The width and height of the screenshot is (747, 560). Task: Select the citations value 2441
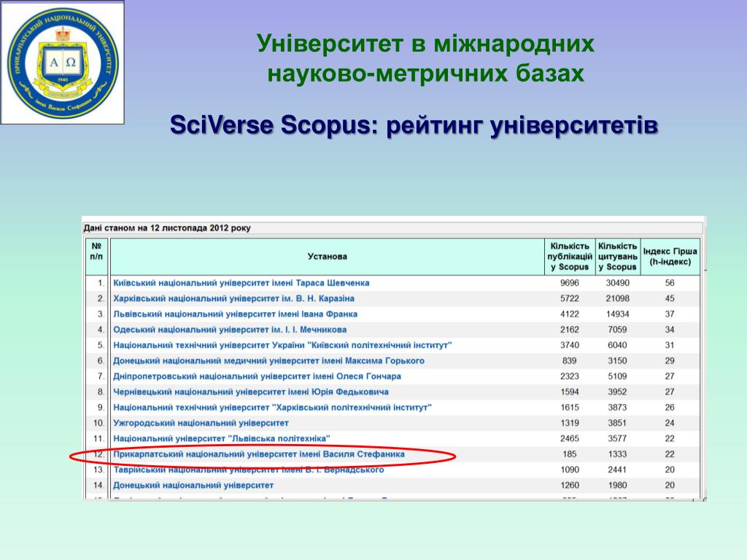617,470
